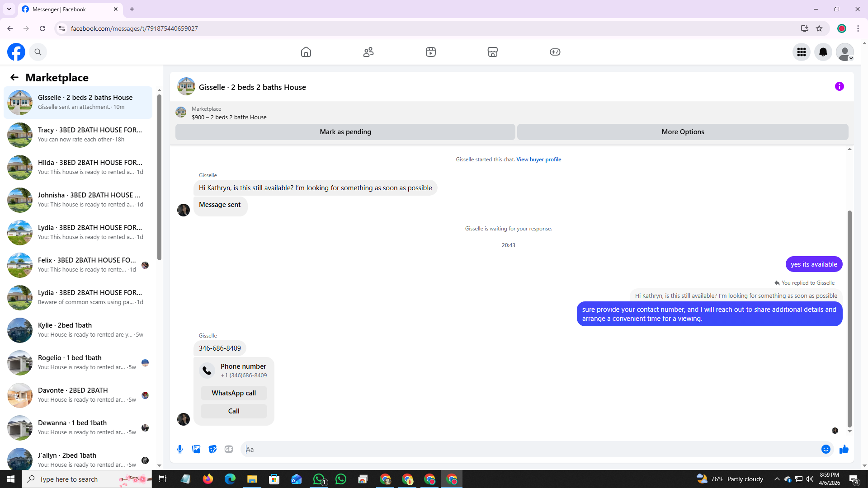Viewport: 868px width, 488px height.
Task: Open the Facebook logo home link
Action: pos(16,52)
